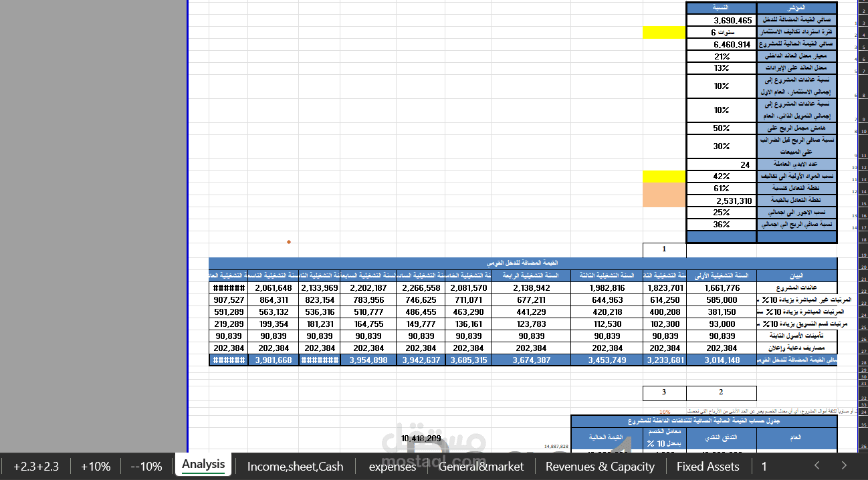Image resolution: width=868 pixels, height=480 pixels.
Task: Select the 'السنة التشغيلية الثالثة' column header
Action: click(607, 275)
